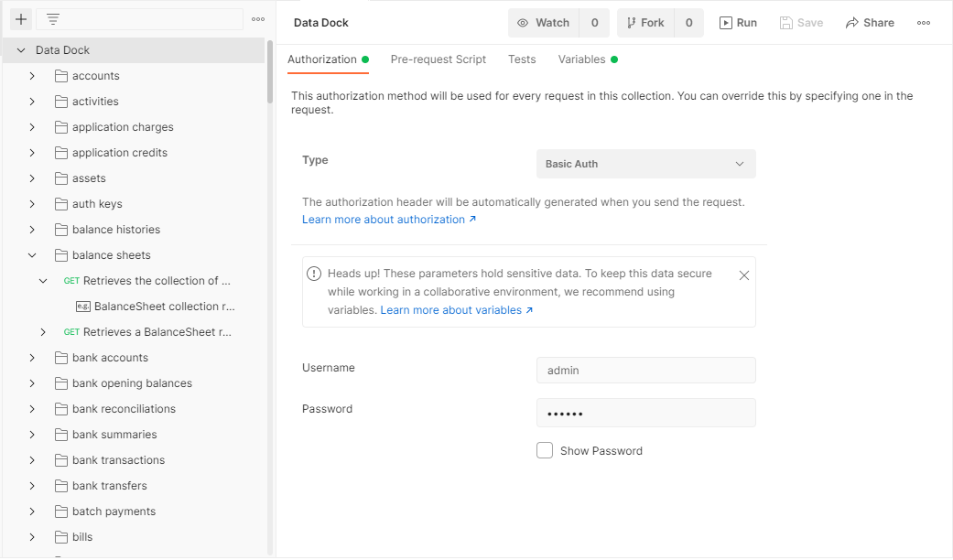Expand the bank transfers chevron
Viewport: 953px width, 560px height.
[x=32, y=486]
